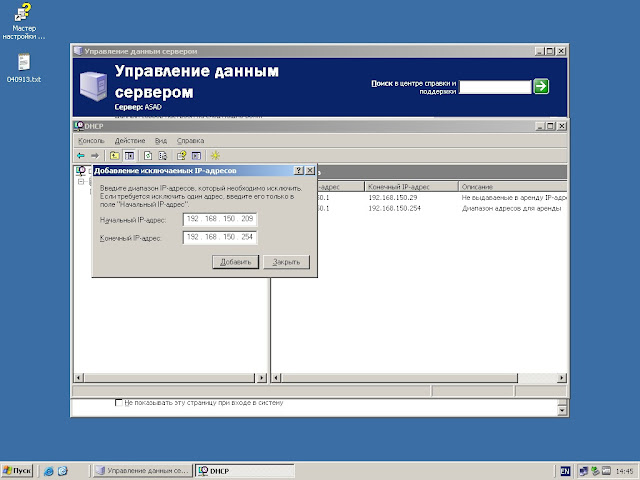The width and height of the screenshot is (640, 480).
Task: Select the 192.168.150.29 cell in list
Action: [393, 198]
